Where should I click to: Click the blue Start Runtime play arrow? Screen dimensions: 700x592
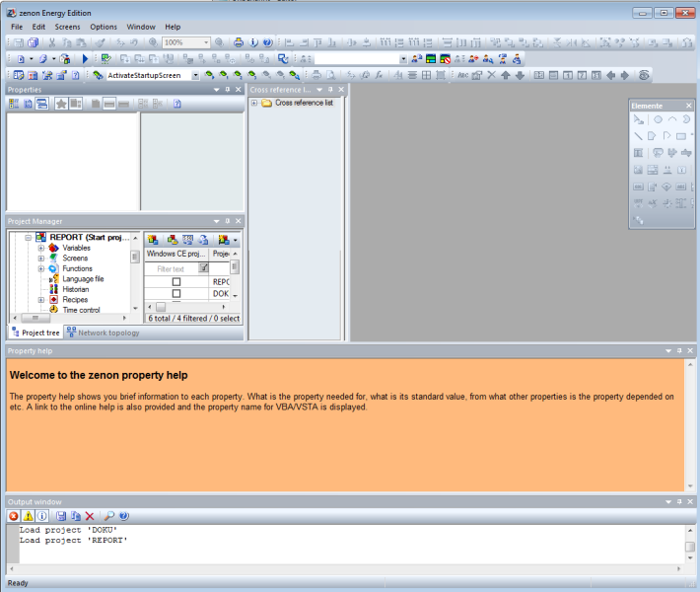coord(85,58)
